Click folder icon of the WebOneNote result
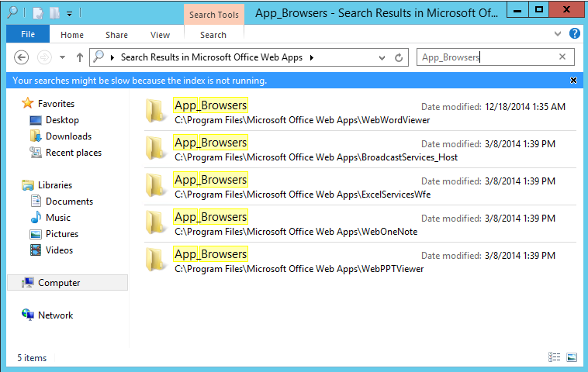 pyautogui.click(x=156, y=222)
